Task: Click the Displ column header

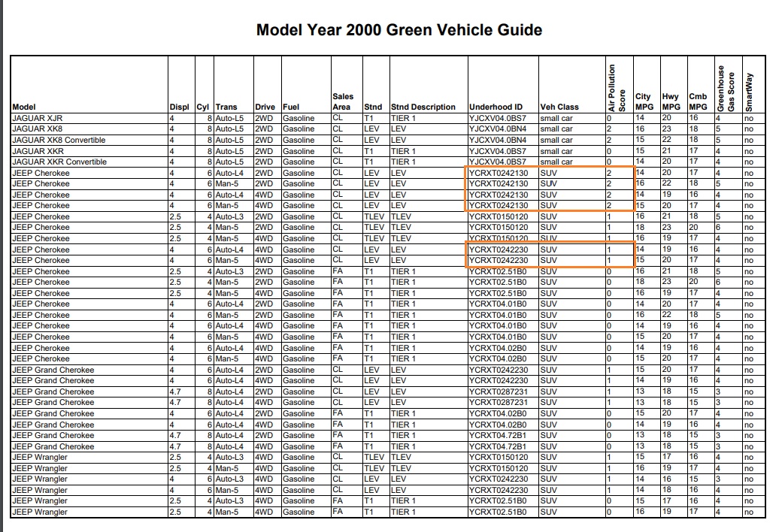Action: click(x=179, y=107)
